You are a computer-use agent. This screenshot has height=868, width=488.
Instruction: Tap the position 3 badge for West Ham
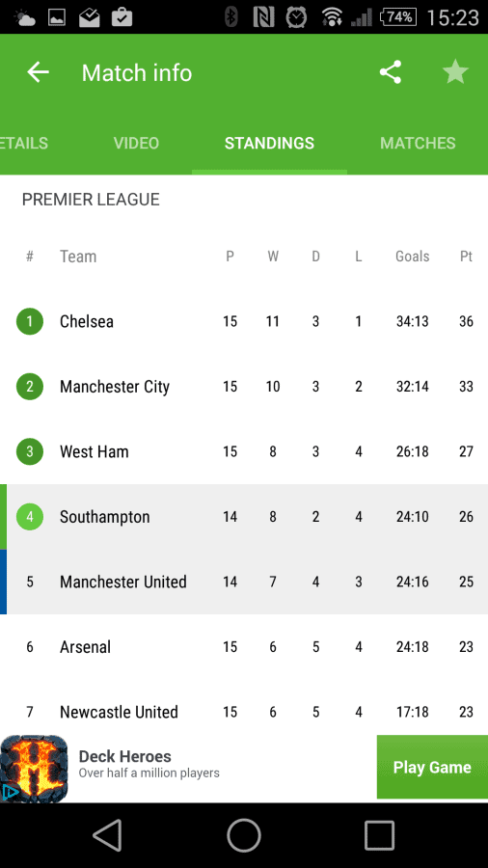(30, 451)
